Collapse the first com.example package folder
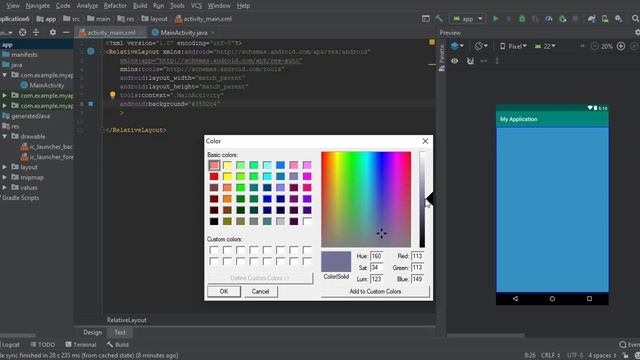Screen dimensions: 640x360 (x=5, y=75)
